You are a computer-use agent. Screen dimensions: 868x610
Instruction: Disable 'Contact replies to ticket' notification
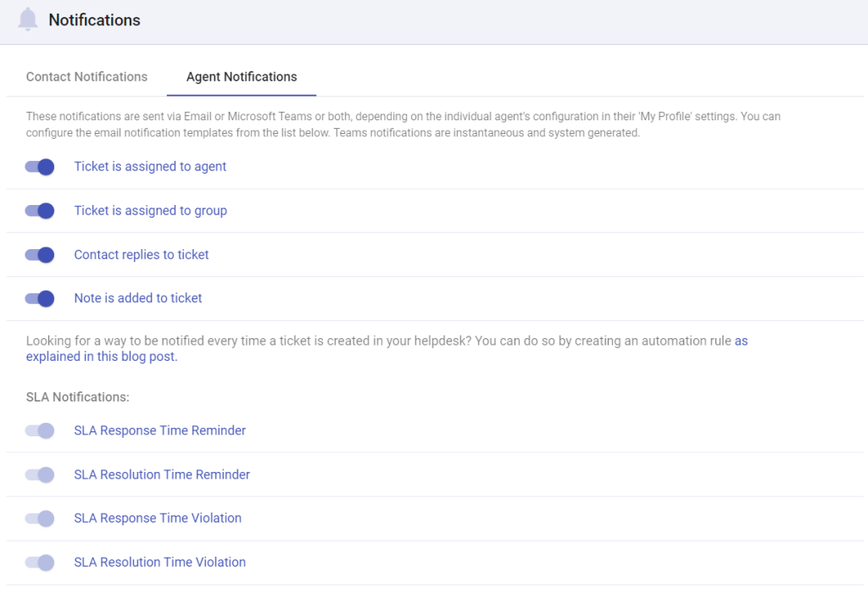tap(39, 254)
